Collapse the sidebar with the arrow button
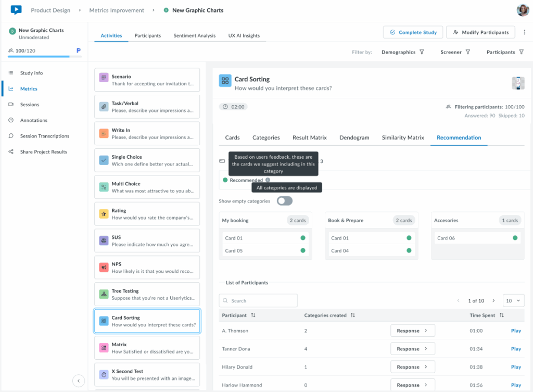This screenshot has width=533, height=392. 78,381
